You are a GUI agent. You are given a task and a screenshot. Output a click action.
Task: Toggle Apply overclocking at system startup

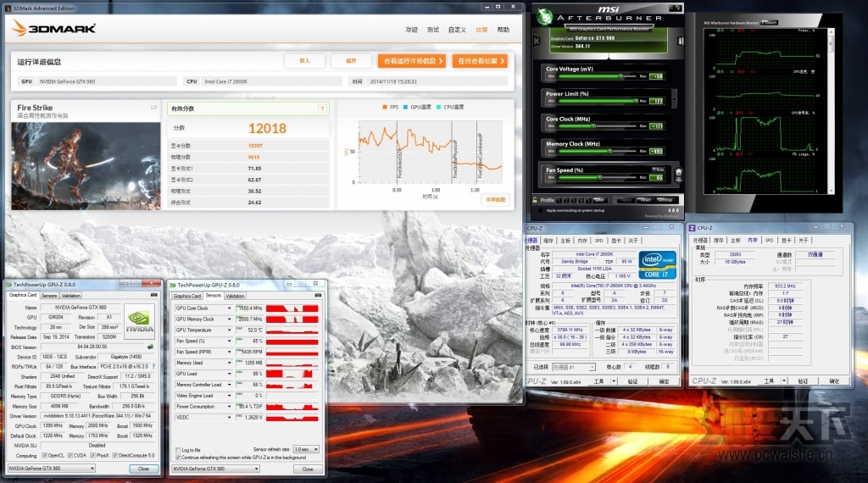pos(541,210)
